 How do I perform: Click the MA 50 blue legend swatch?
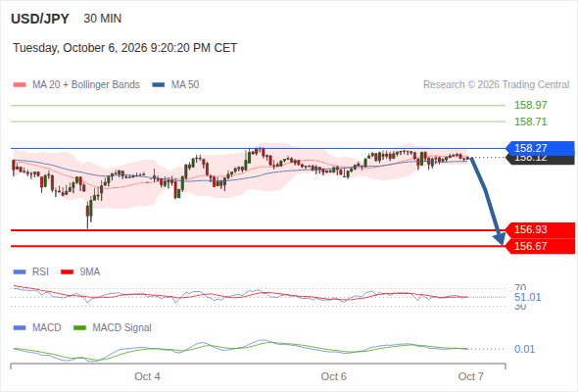pyautogui.click(x=159, y=85)
